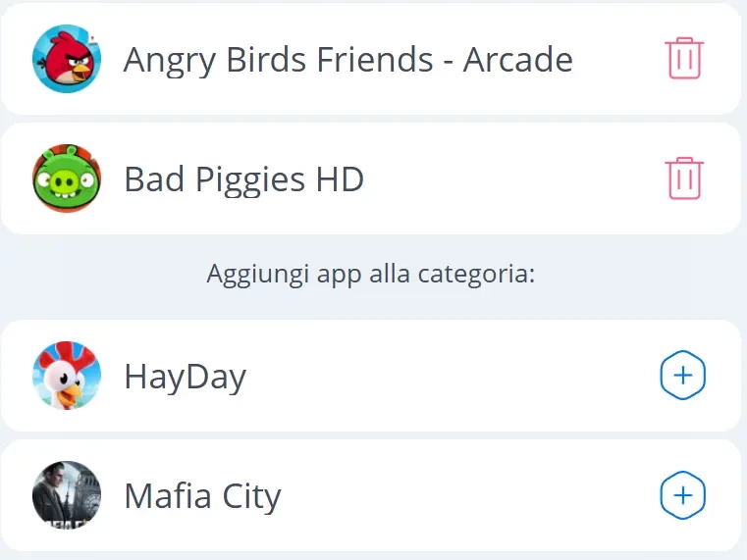This screenshot has width=747, height=560.
Task: Click the 'HayDay' app name
Action: click(x=185, y=377)
